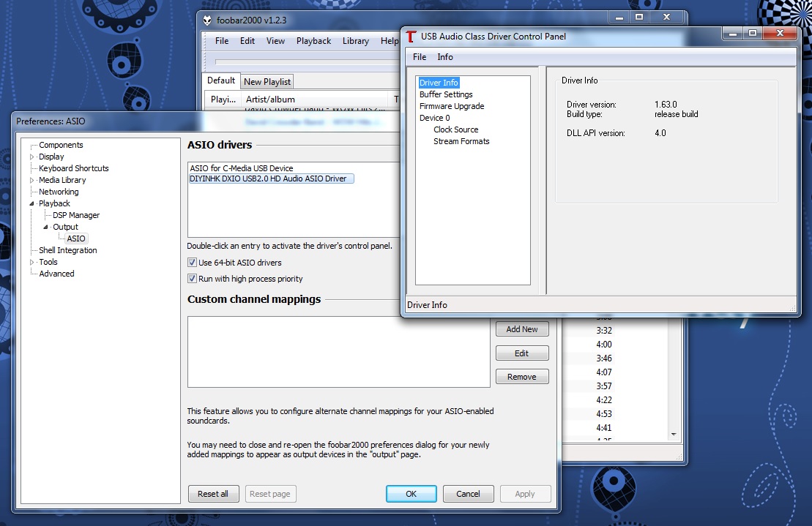Screen dimensions: 812x526
Task: Maximize the foobar2000 window
Action: 639,17
